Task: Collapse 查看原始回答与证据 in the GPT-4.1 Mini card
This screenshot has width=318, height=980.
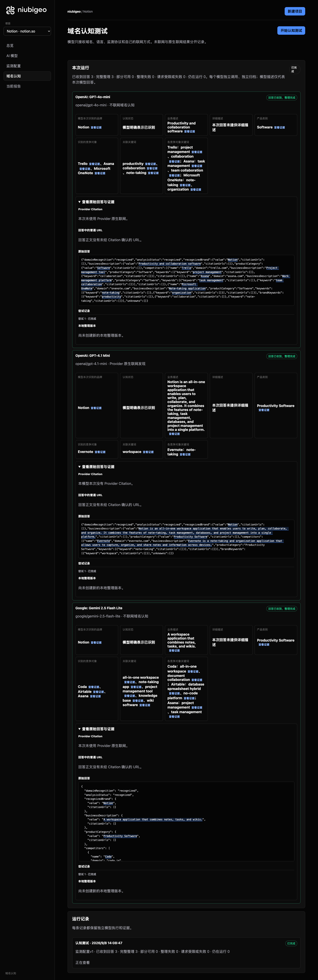Action: pyautogui.click(x=96, y=467)
